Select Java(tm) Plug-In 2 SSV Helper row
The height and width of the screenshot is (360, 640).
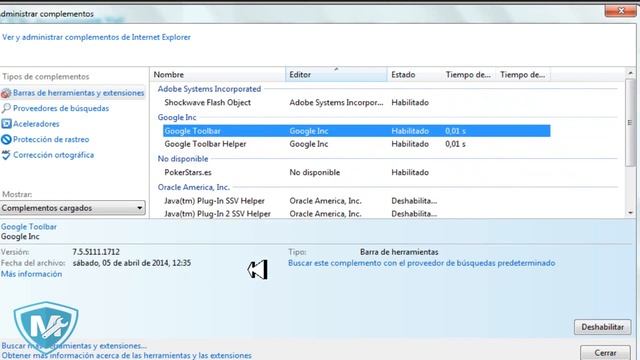(357, 213)
